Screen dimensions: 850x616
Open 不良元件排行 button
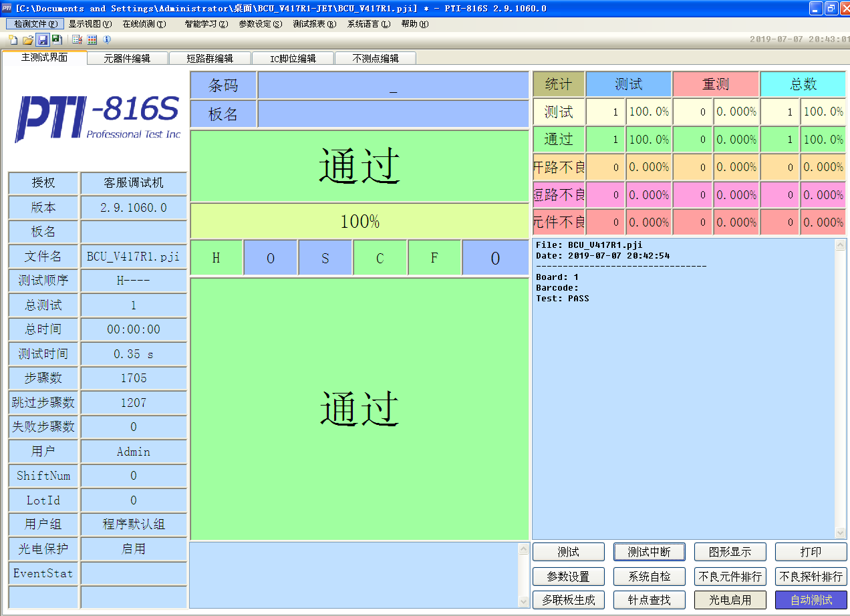pyautogui.click(x=730, y=576)
